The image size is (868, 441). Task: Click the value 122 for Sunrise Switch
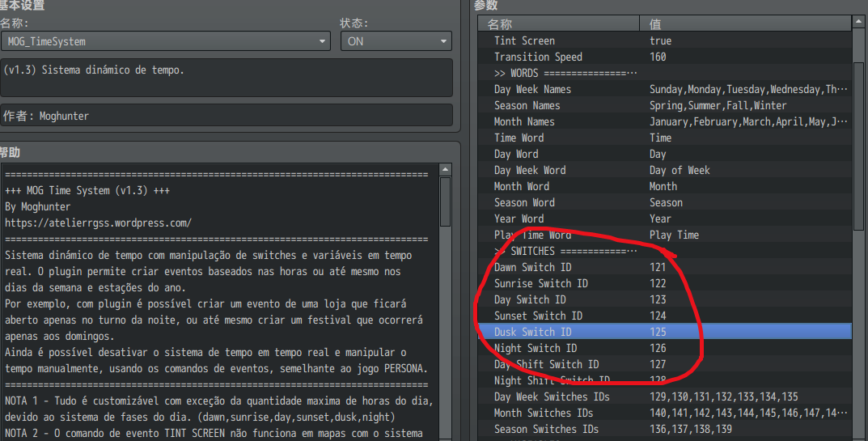(x=658, y=283)
